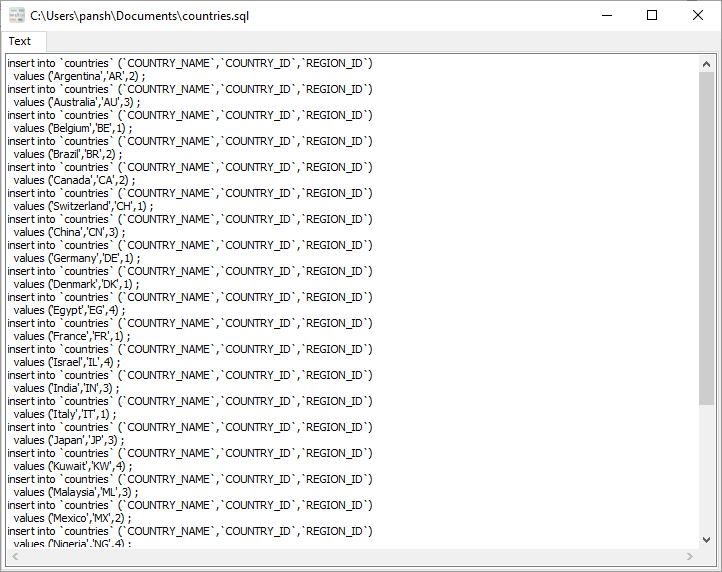Viewport: 722px width, 572px height.
Task: Click the countries.sql file path in title bar
Action: click(153, 16)
